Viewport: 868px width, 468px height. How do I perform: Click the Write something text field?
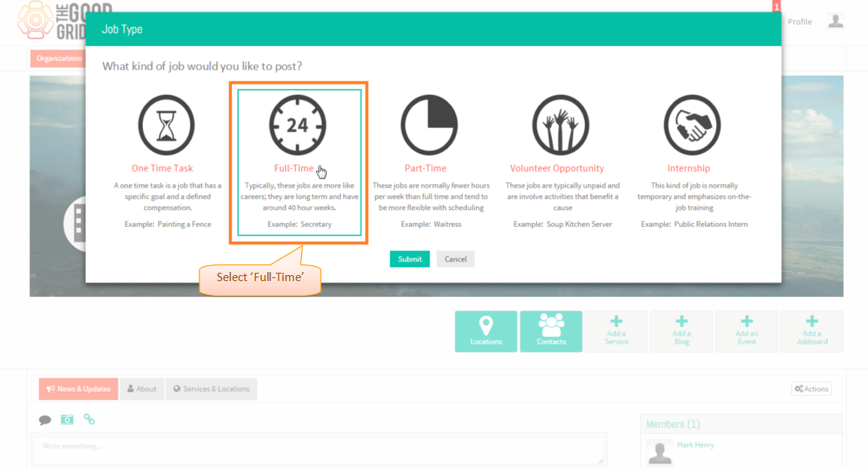click(x=319, y=451)
